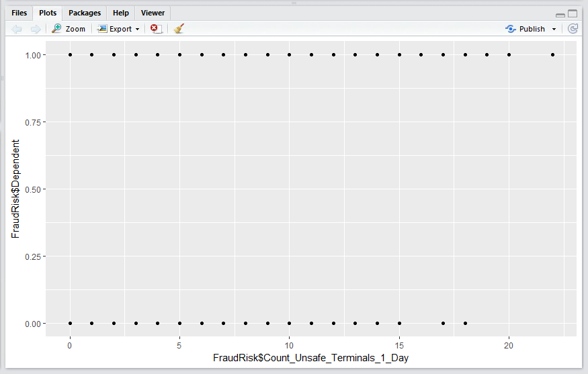588x374 pixels.
Task: Click the x-axis label Count_Unsafe_Terminals_1_Day
Action: [310, 358]
